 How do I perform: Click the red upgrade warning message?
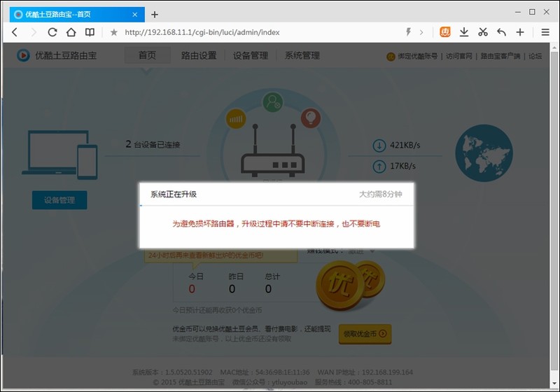276,224
